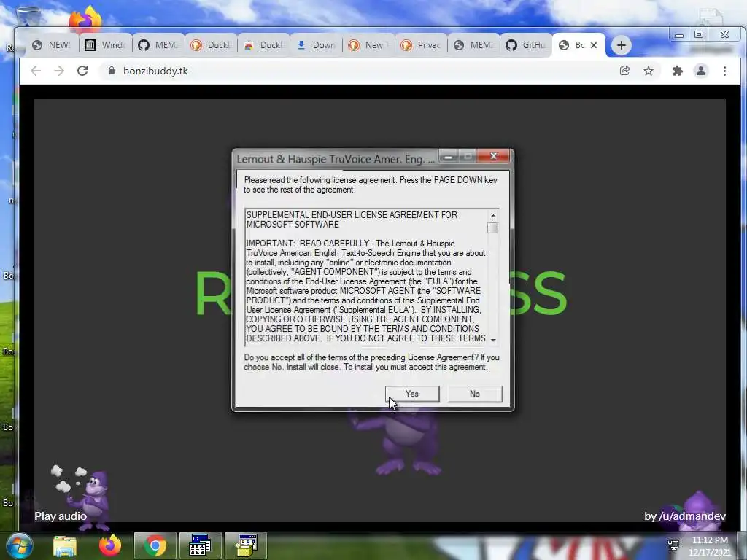Viewport: 747px width, 560px height.
Task: Close the active bonzibuddy tab
Action: (594, 45)
